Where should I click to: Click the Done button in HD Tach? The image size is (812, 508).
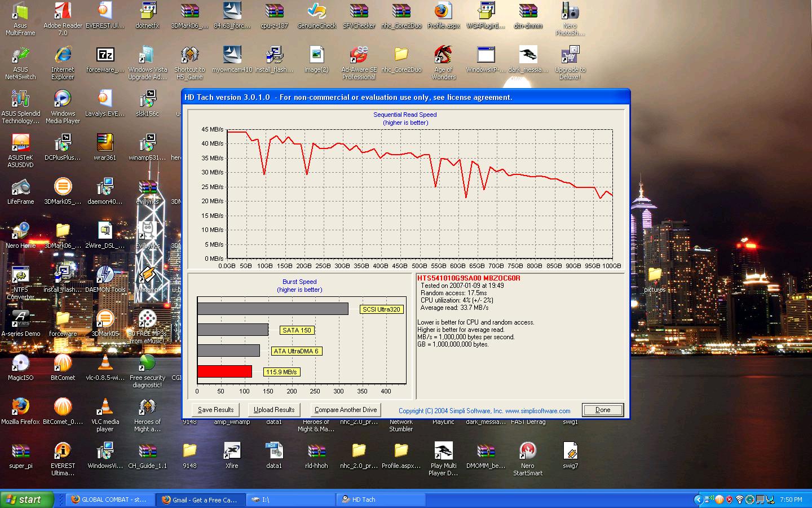click(x=602, y=410)
